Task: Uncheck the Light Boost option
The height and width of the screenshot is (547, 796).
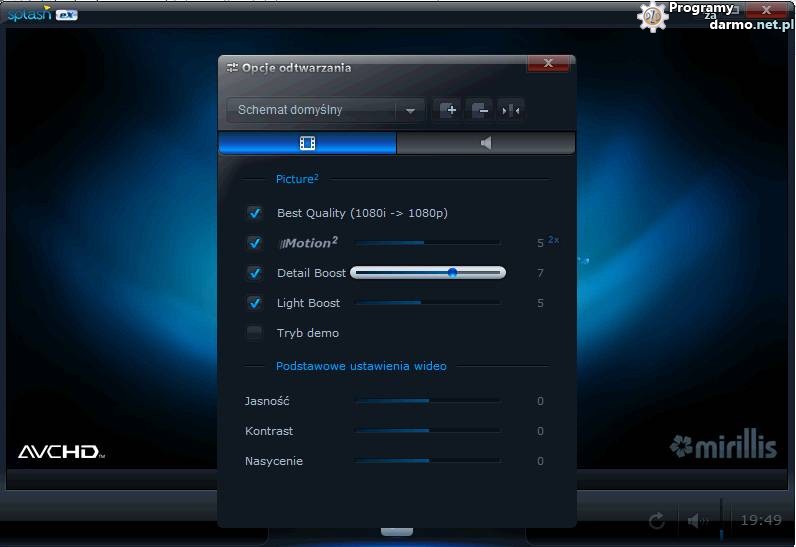Action: pyautogui.click(x=254, y=303)
